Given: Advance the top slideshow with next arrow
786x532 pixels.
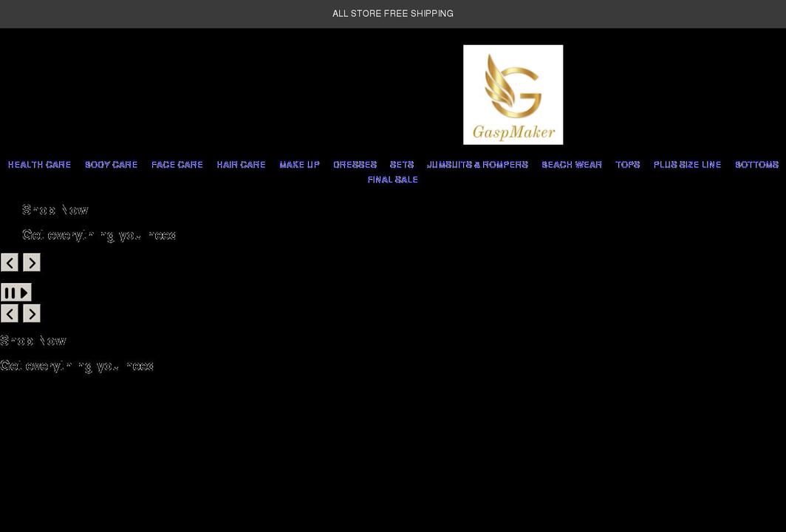Looking at the screenshot, I should coord(32,262).
